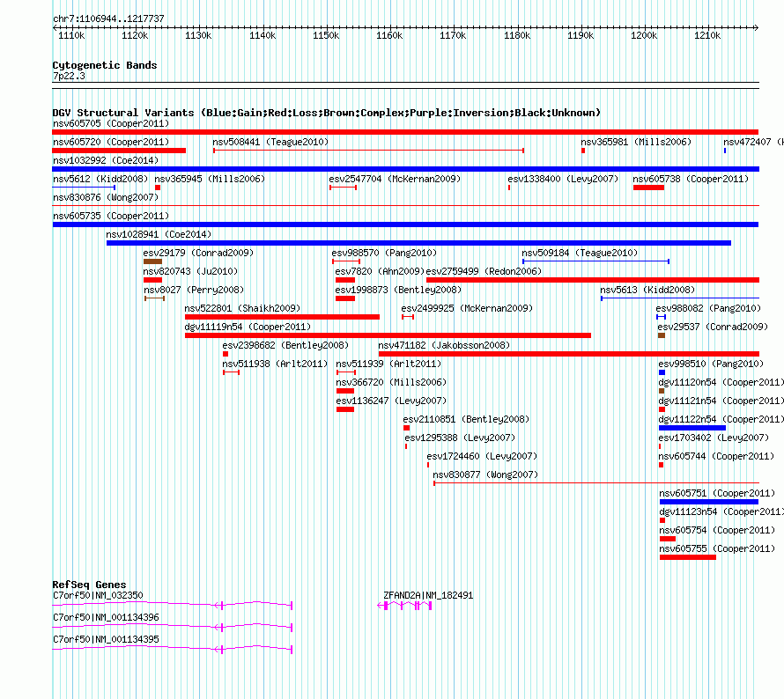The height and width of the screenshot is (699, 784).
Task: Click nsv5613 (Kidd2008) label
Action: [x=647, y=290]
